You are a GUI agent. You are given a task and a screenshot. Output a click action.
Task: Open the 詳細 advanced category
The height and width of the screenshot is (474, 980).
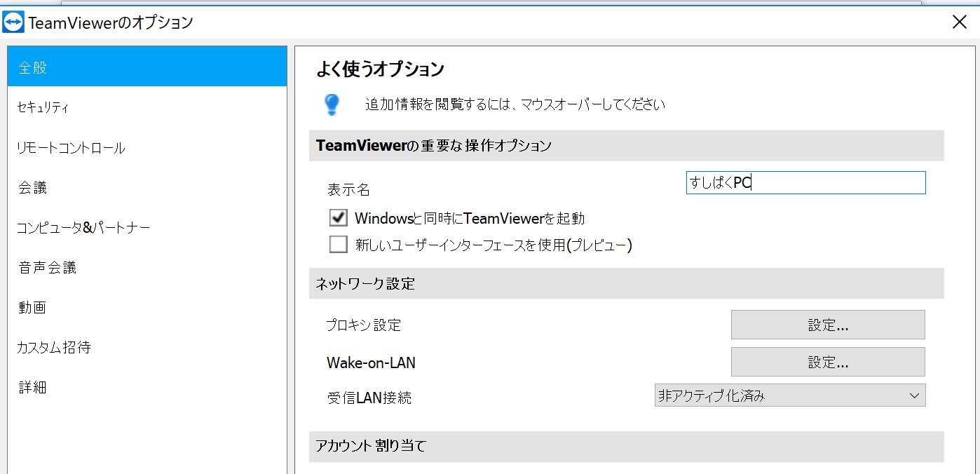tap(147, 387)
